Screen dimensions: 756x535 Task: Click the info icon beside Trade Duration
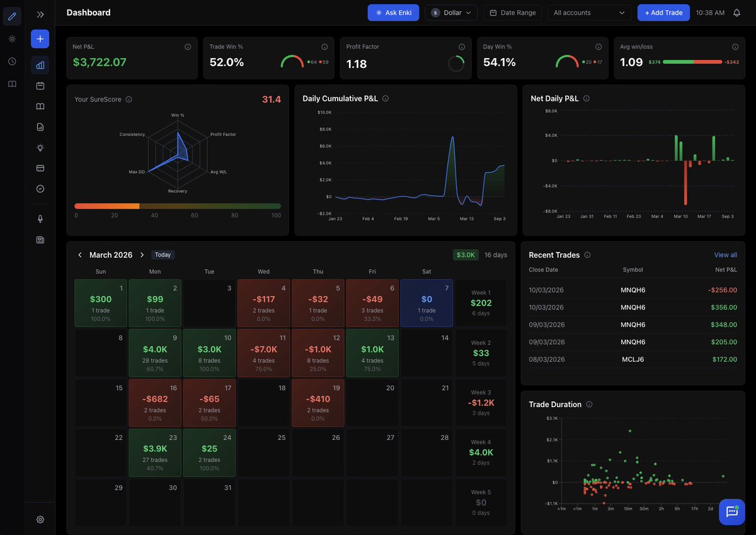point(590,404)
